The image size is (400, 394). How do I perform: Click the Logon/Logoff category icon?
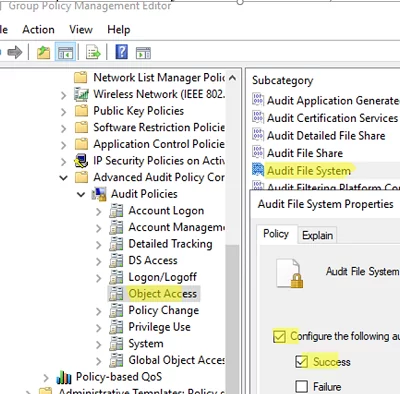pyautogui.click(x=116, y=277)
